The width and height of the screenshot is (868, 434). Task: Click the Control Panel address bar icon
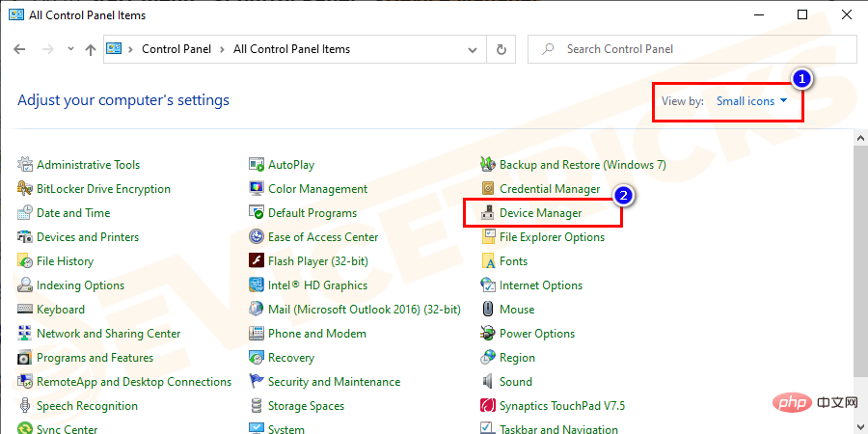(x=114, y=49)
